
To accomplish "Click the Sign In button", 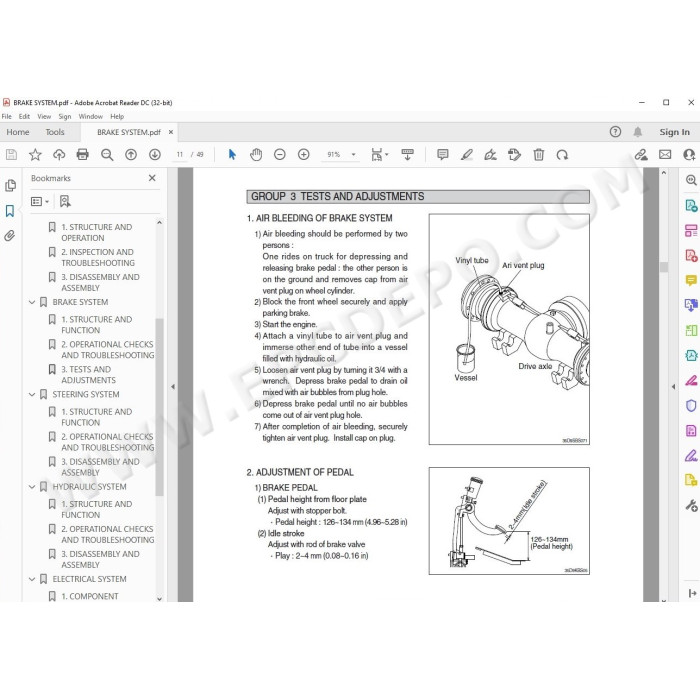I will pos(675,132).
